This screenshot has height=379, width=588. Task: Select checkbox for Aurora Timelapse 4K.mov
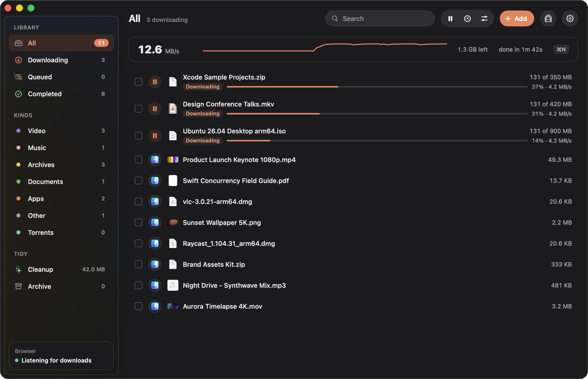(139, 306)
